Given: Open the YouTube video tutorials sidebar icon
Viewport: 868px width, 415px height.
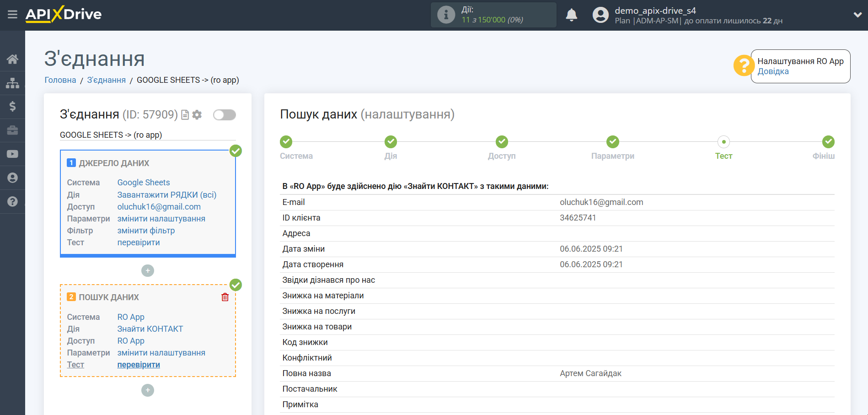Looking at the screenshot, I should pos(12,154).
